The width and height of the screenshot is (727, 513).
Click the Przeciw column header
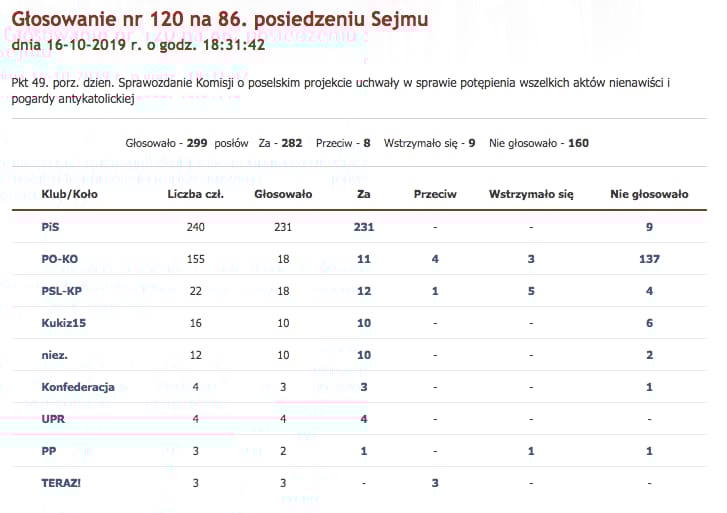click(435, 194)
